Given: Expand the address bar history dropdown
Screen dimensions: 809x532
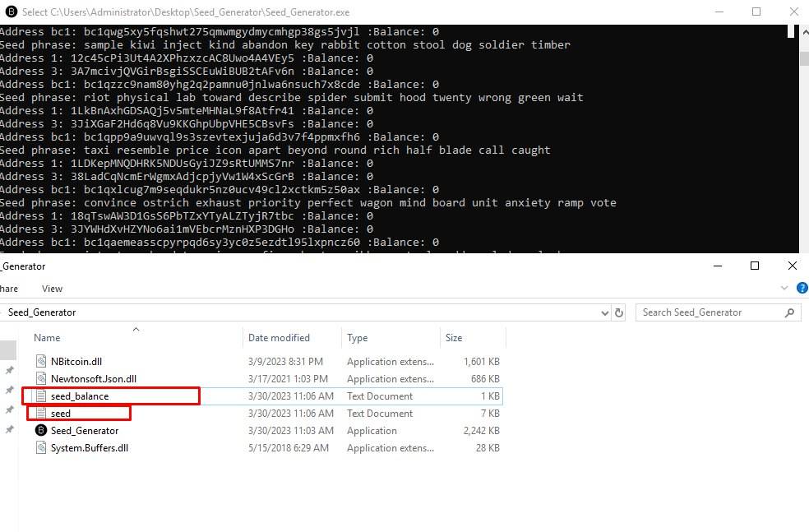Looking at the screenshot, I should [x=604, y=312].
